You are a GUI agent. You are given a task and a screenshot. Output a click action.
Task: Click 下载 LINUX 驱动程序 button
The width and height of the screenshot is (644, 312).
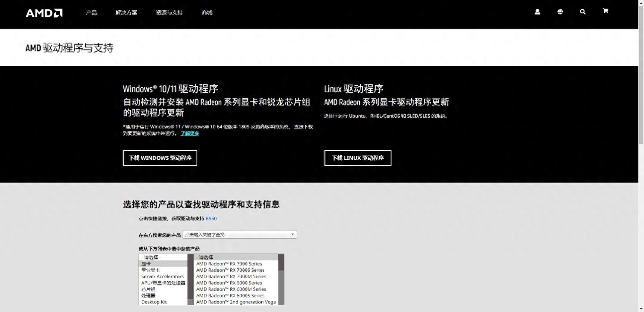[x=358, y=158]
